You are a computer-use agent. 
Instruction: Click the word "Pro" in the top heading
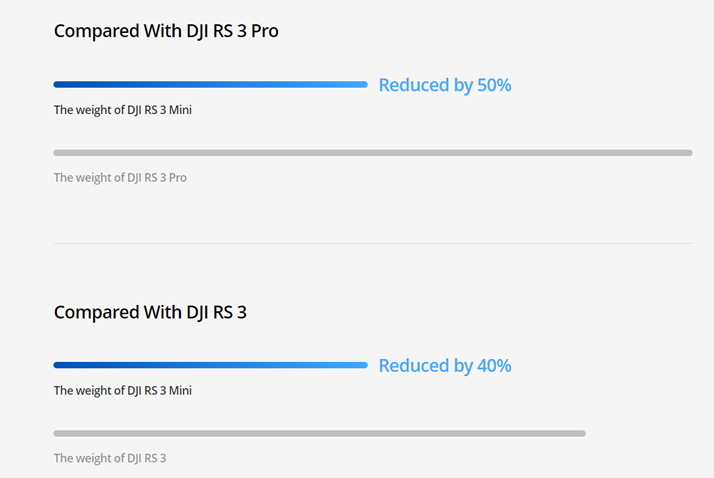coord(265,31)
